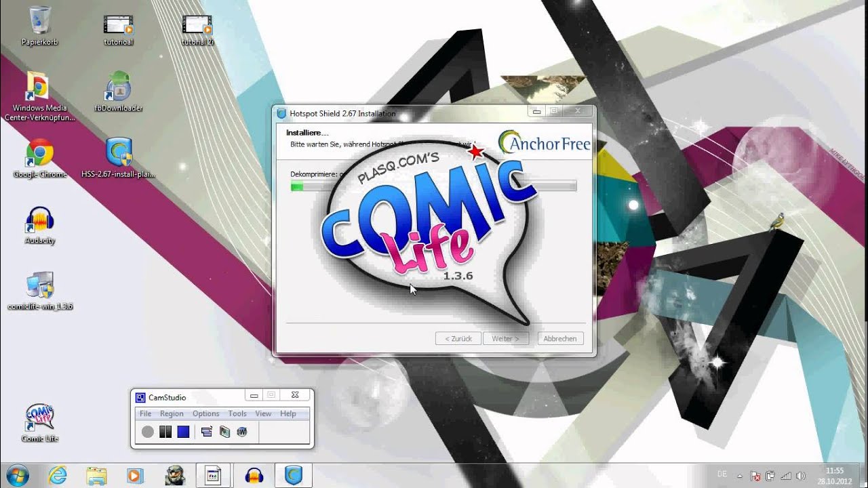Open Windows Media Center shortcut on desktop
This screenshot has height=488, width=868.
pyautogui.click(x=39, y=96)
